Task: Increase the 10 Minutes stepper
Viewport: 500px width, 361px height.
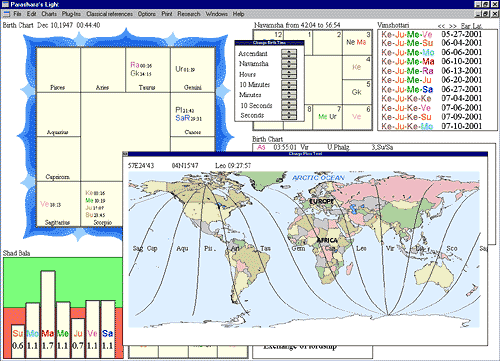Action: coord(289,82)
